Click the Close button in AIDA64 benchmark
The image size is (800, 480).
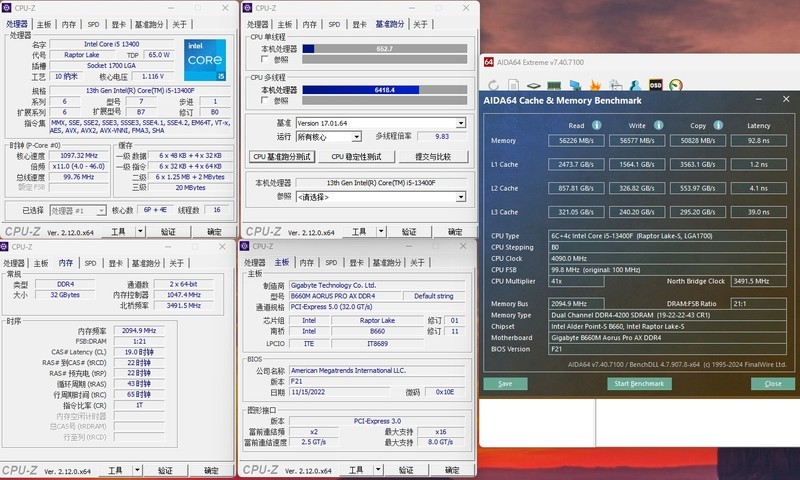[772, 384]
